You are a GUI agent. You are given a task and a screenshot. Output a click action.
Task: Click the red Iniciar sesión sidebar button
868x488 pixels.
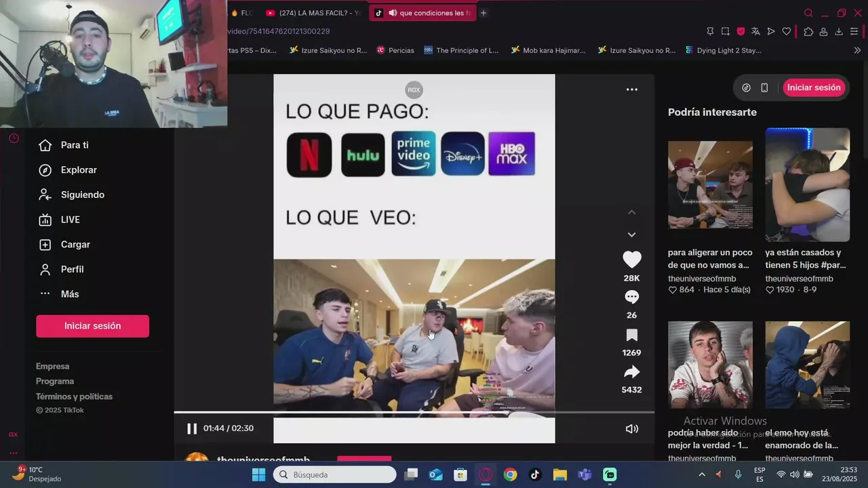tap(92, 326)
